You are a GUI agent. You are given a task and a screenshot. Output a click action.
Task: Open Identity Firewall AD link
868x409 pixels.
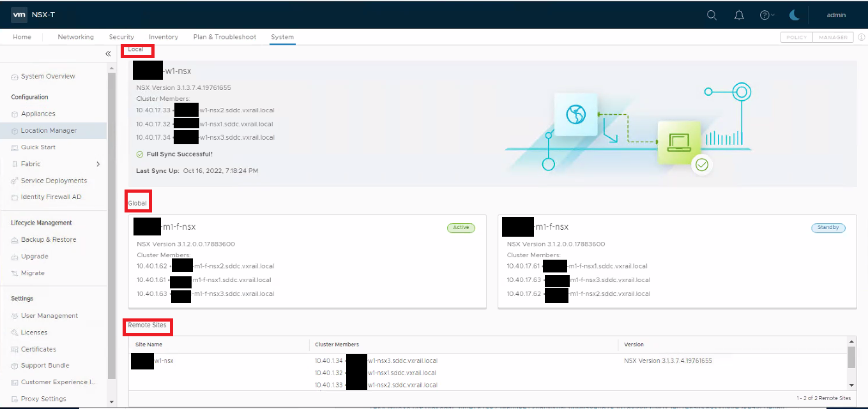coord(51,197)
